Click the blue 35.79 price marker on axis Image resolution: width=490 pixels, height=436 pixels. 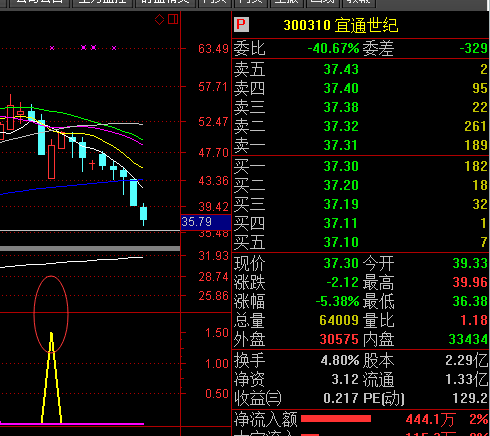click(206, 222)
